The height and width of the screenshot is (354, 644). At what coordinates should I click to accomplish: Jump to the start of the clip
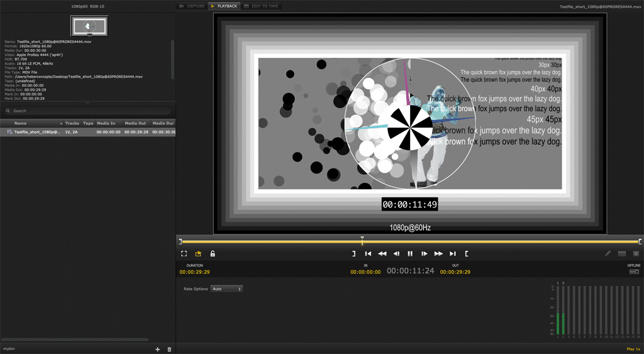[x=368, y=253]
